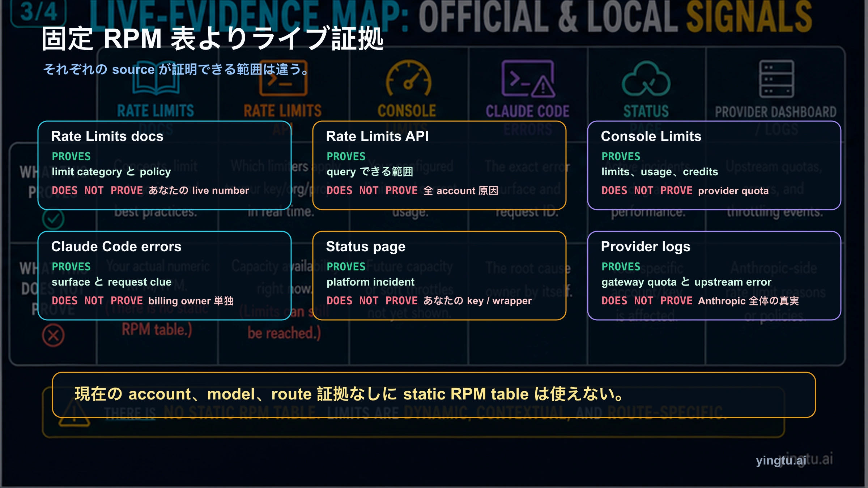
Task: Select the Rate Limits API card title
Action: pos(377,137)
